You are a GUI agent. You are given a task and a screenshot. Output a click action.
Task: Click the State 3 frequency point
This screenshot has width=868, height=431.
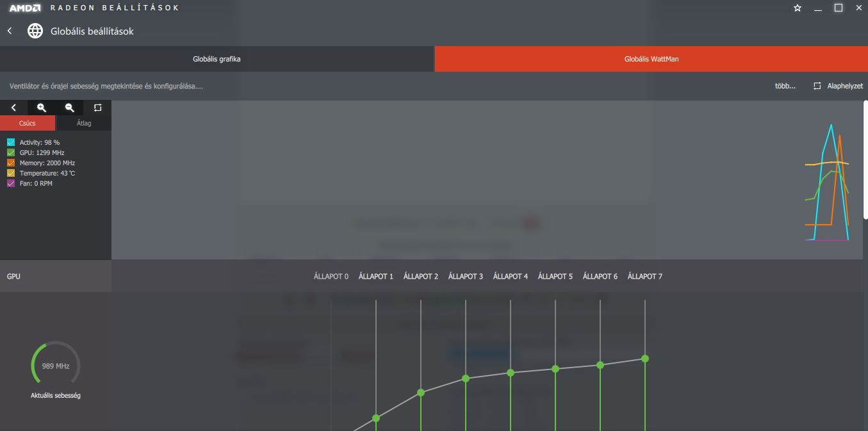click(466, 378)
